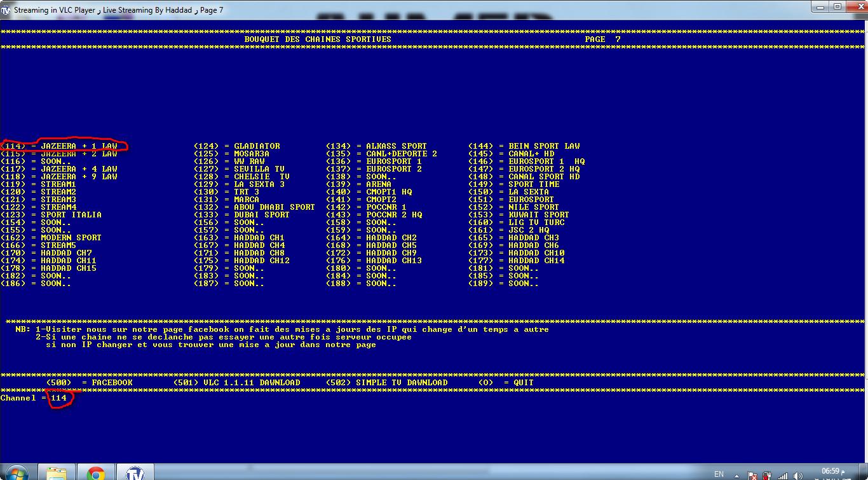Click the (0) = QUIT option
The width and height of the screenshot is (868, 480).
point(506,383)
